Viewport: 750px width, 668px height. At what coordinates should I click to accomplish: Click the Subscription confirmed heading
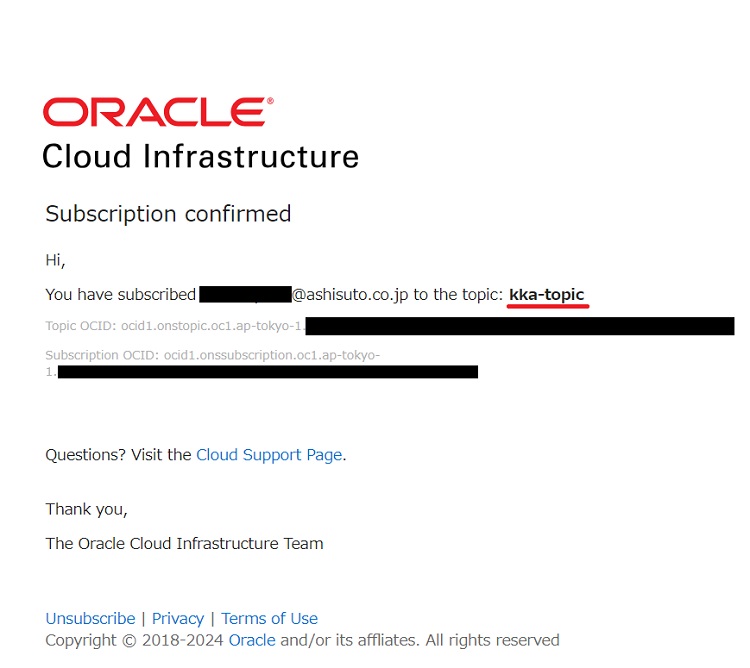pyautogui.click(x=168, y=214)
